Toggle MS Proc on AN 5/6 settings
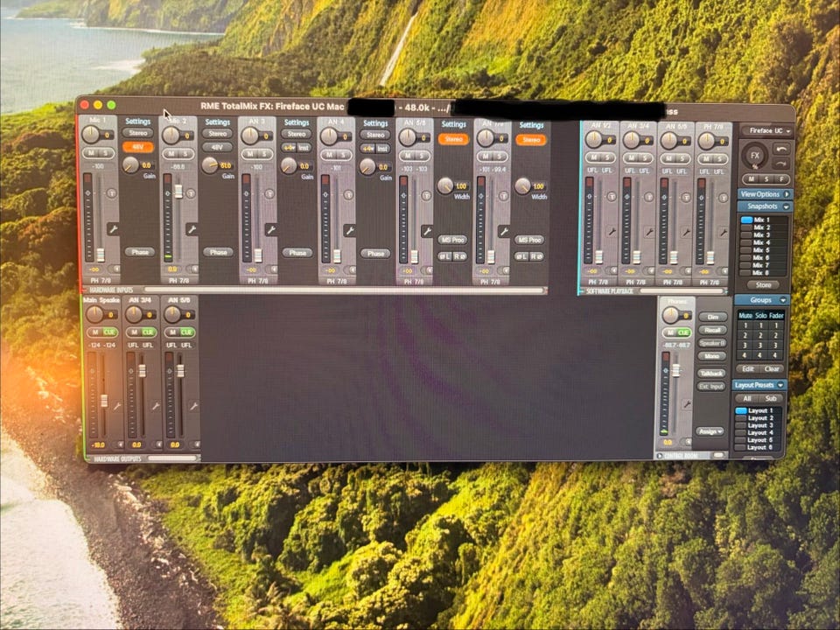The image size is (840, 630). tap(452, 240)
